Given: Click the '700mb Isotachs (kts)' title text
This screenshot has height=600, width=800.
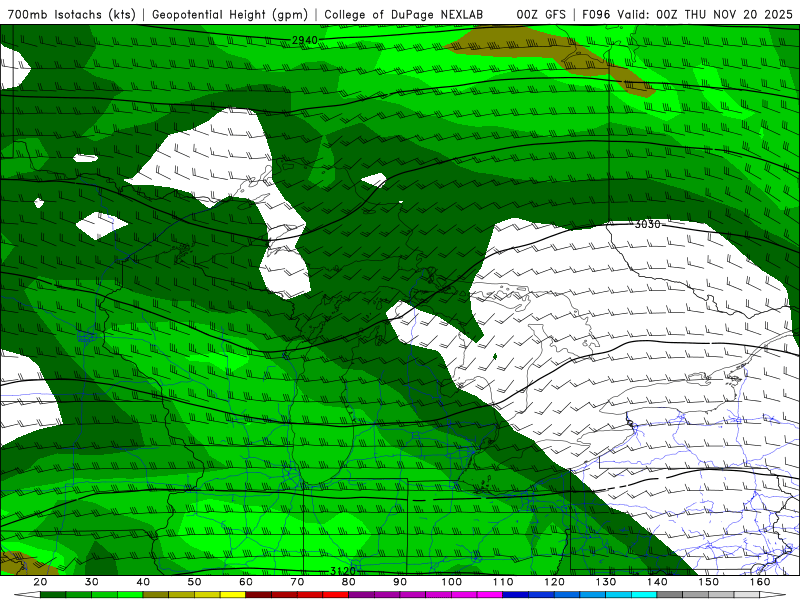Looking at the screenshot, I should pyautogui.click(x=72, y=15).
